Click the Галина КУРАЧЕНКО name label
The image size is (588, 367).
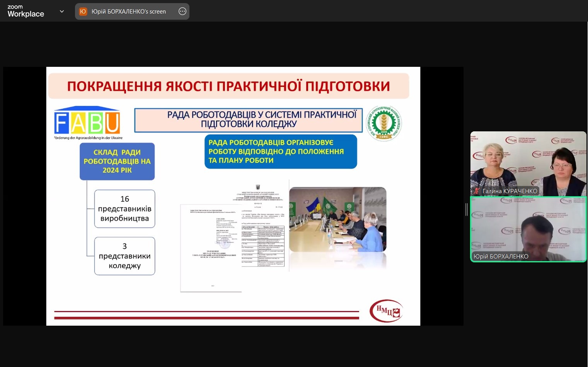(x=510, y=191)
